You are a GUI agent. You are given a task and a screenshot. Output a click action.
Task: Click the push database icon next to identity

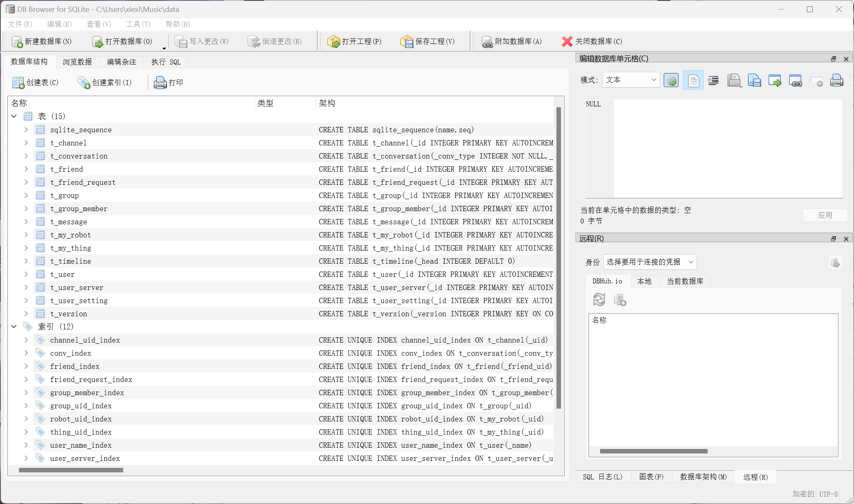point(835,262)
